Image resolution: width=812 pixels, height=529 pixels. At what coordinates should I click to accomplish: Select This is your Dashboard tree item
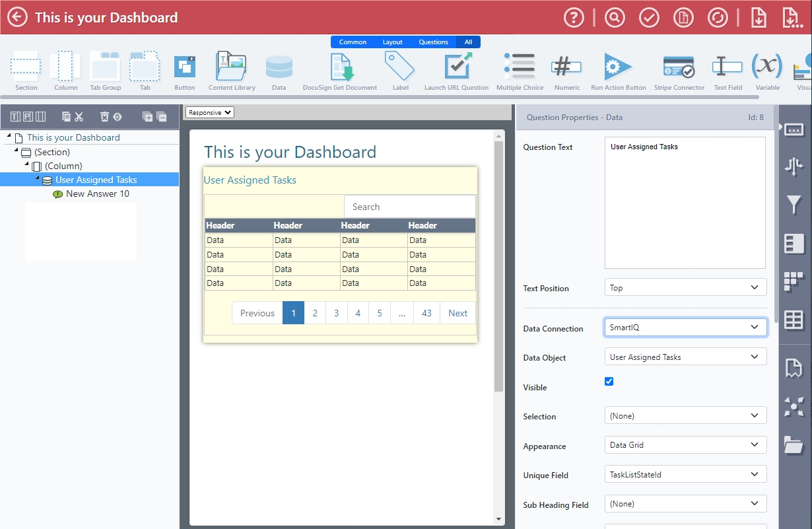tap(73, 137)
